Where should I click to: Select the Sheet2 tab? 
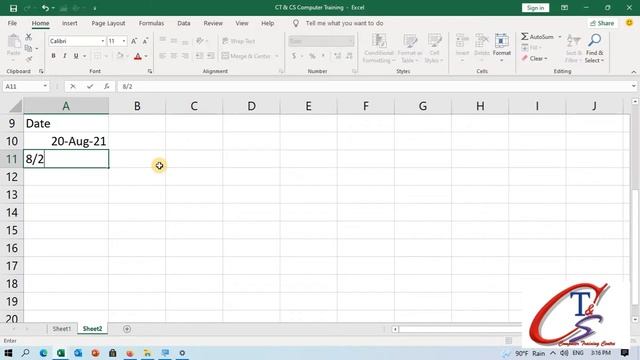92,329
